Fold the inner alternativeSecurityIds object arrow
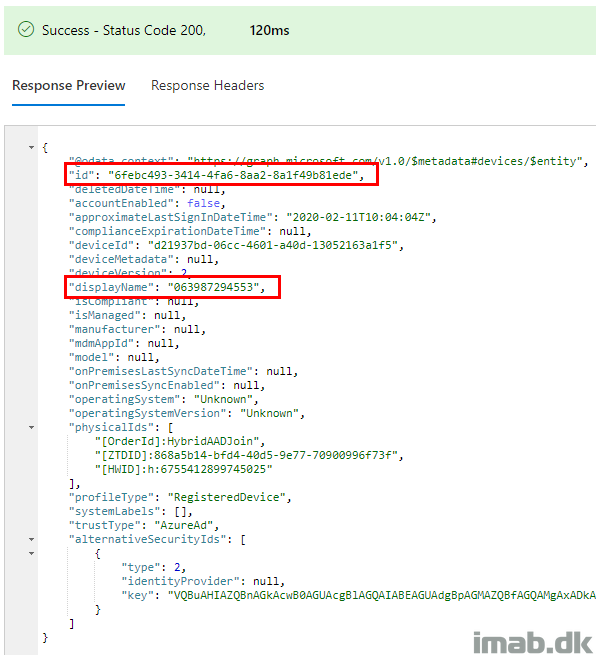596x655 pixels. (31, 553)
